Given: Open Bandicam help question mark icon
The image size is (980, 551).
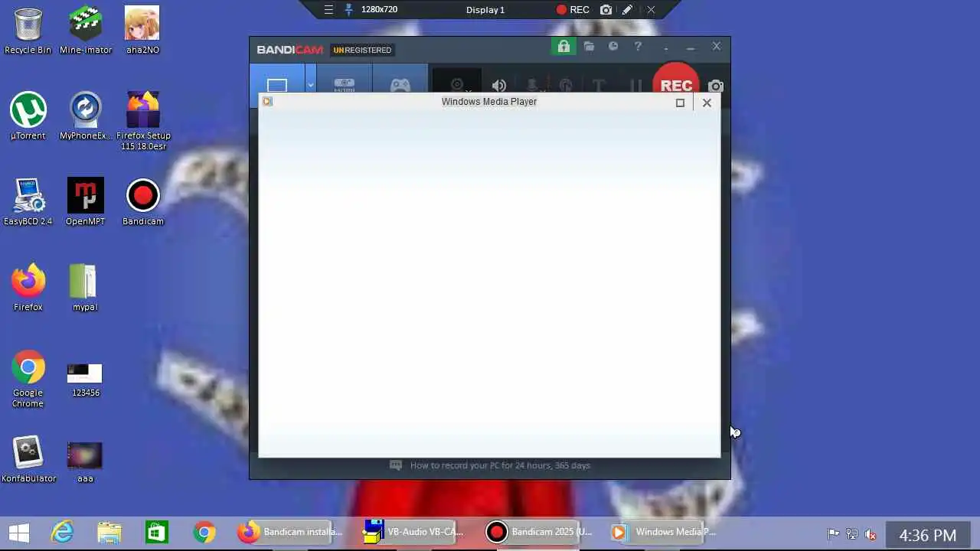Looking at the screenshot, I should coord(638,47).
